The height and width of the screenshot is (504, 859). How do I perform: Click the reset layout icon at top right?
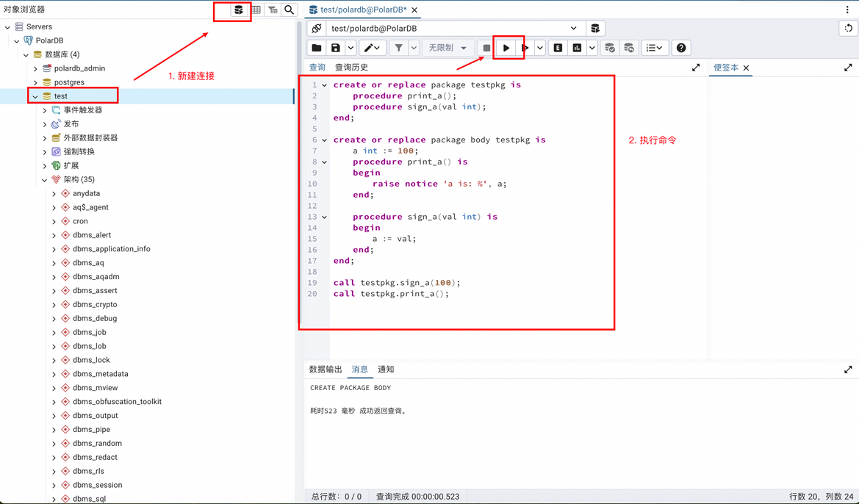point(848,28)
